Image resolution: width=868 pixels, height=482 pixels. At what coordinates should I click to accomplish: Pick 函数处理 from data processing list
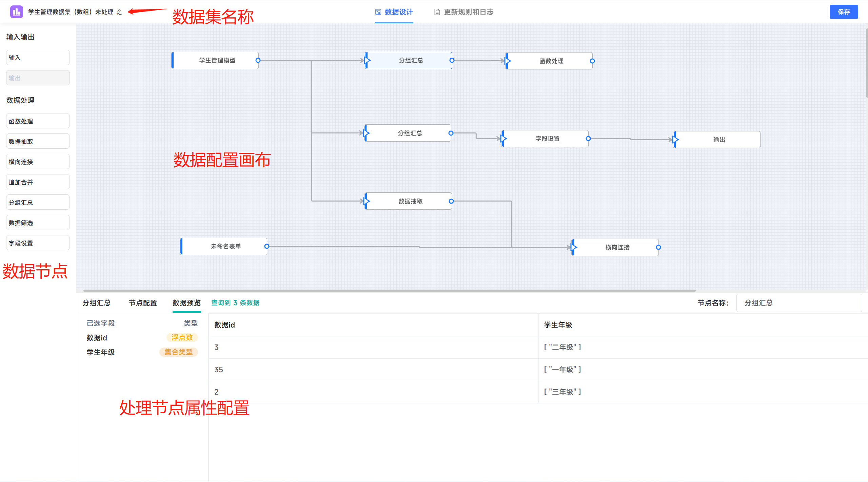pyautogui.click(x=38, y=121)
